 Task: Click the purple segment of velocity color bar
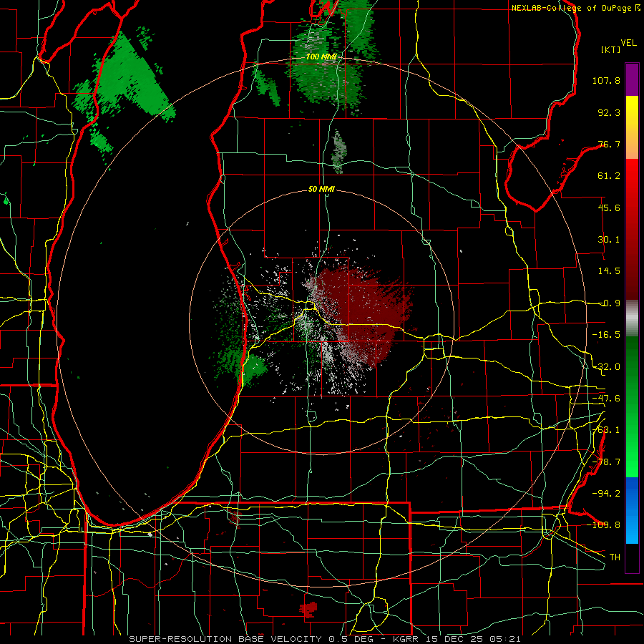click(632, 79)
